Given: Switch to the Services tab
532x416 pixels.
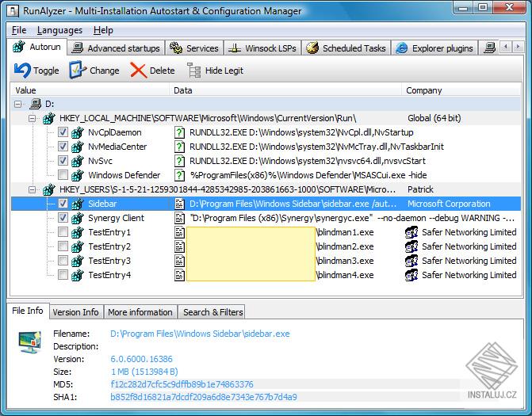Looking at the screenshot, I should coord(194,48).
